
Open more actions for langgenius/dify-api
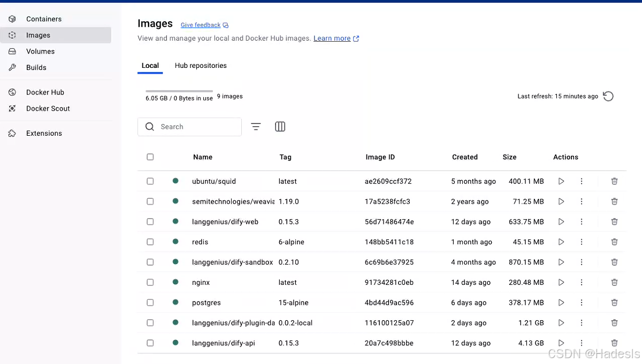pos(582,343)
